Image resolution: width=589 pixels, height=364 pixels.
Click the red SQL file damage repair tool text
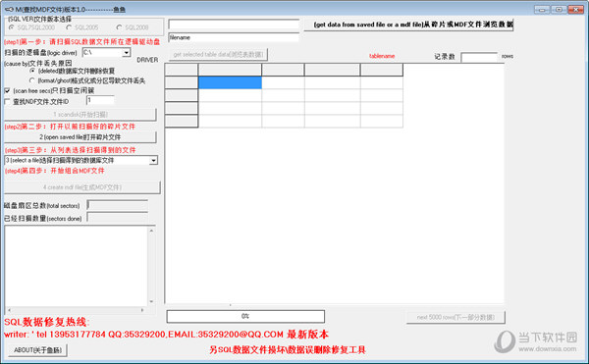(288, 349)
